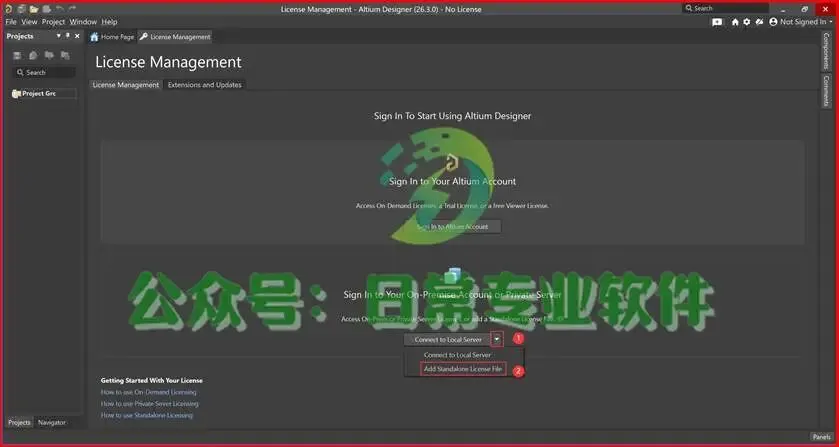Click the Altium logo icon in title bar
Screen dimensions: 839x447
pyautogui.click(x=9, y=9)
